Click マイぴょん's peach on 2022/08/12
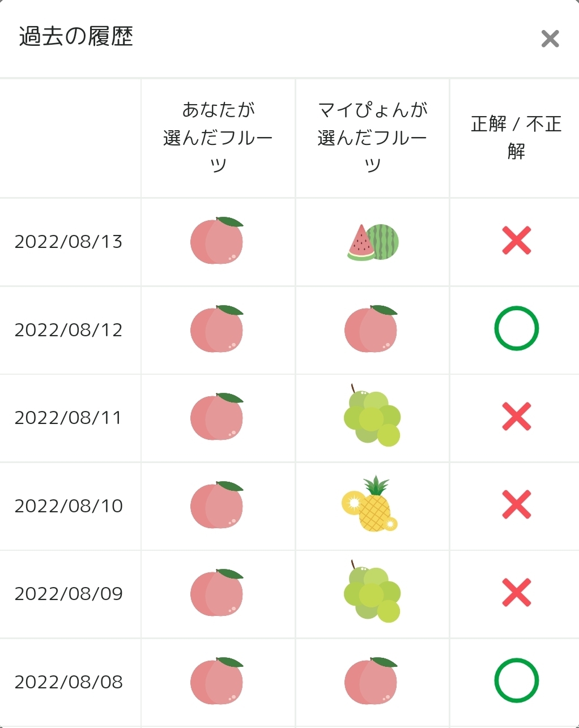This screenshot has height=728, width=579. coord(372,329)
